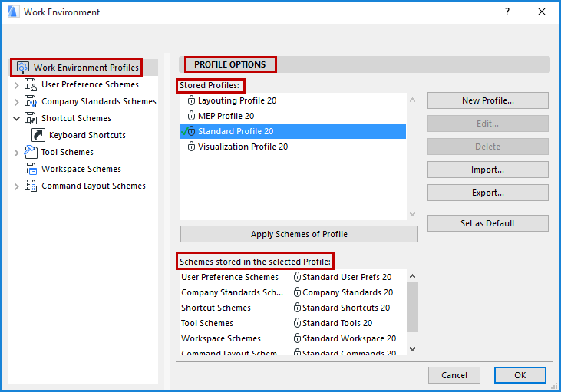561x392 pixels.
Task: Select Visualization Profile 20 in the list
Action: coord(243,147)
